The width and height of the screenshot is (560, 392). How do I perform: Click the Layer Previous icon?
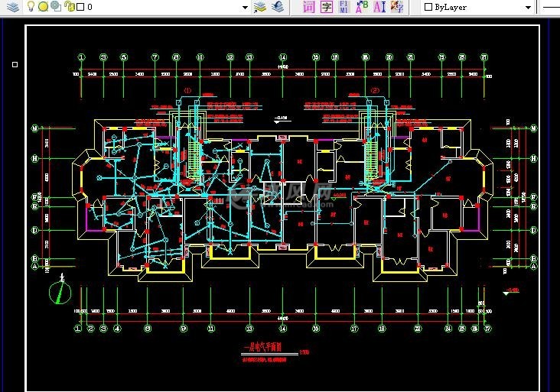(x=278, y=7)
